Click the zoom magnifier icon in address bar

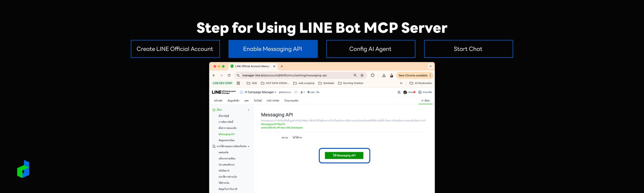click(x=355, y=75)
